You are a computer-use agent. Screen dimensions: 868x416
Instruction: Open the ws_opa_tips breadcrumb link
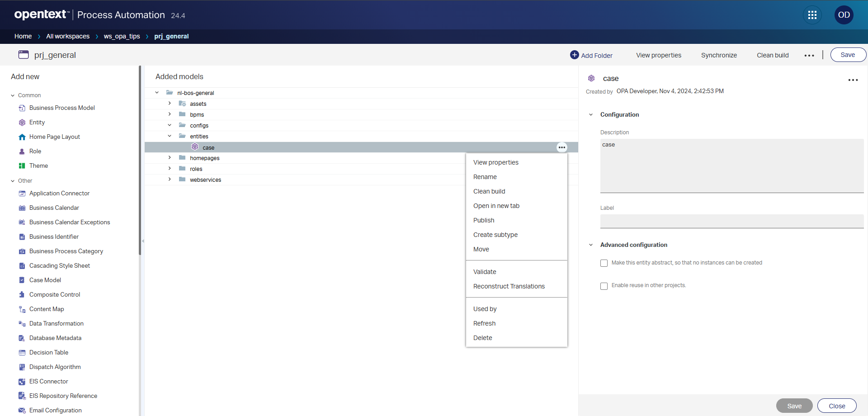pyautogui.click(x=122, y=36)
